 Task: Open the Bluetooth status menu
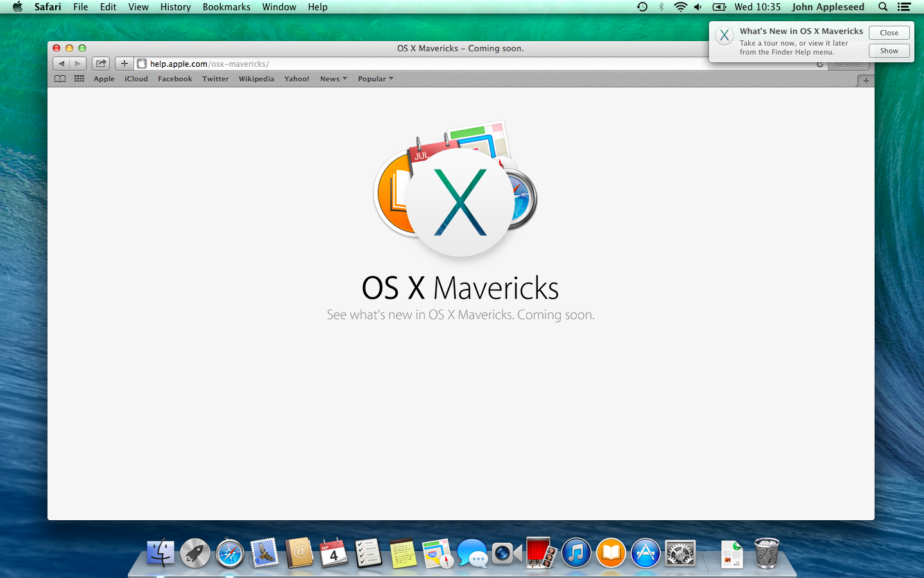pos(662,7)
